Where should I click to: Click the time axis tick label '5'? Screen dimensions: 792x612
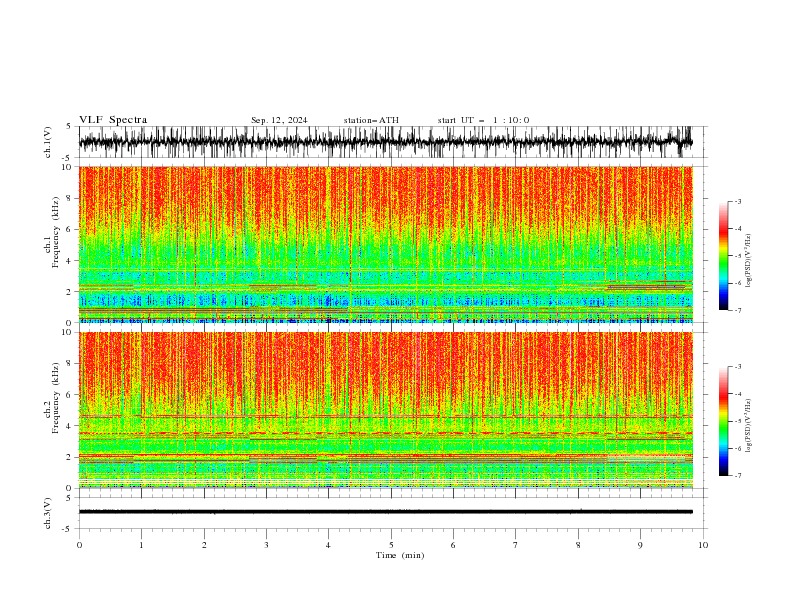pyautogui.click(x=391, y=545)
